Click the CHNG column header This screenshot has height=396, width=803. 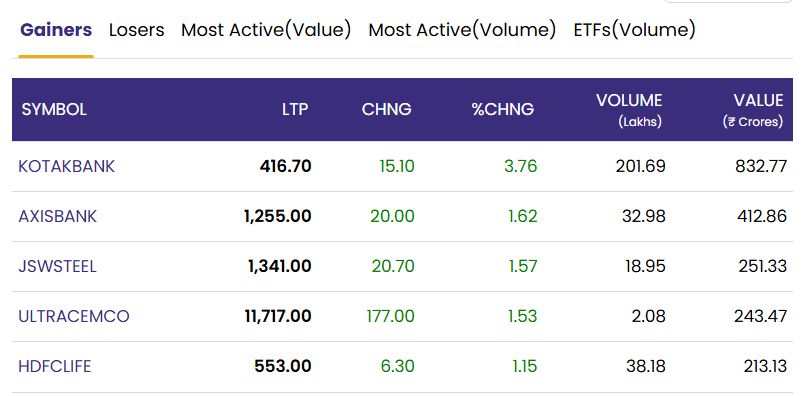(x=387, y=109)
